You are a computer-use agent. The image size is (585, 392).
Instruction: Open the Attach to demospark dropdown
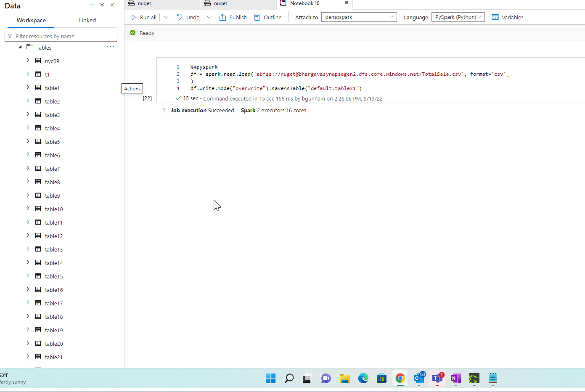coord(359,17)
